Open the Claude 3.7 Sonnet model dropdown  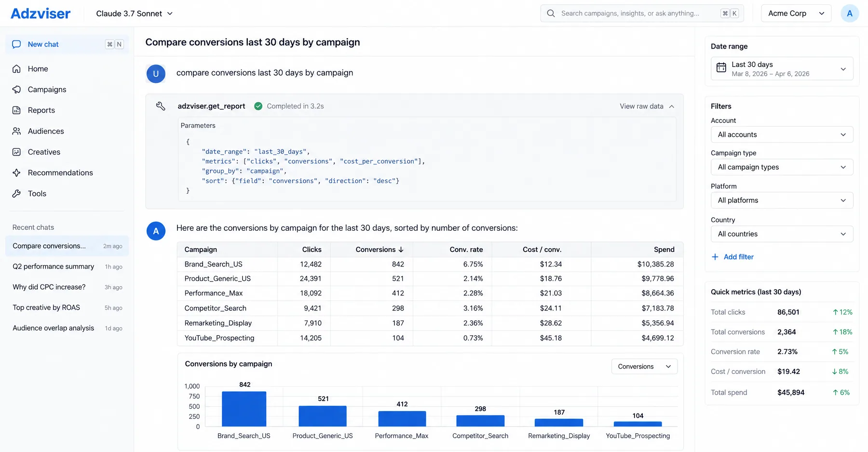click(x=134, y=13)
